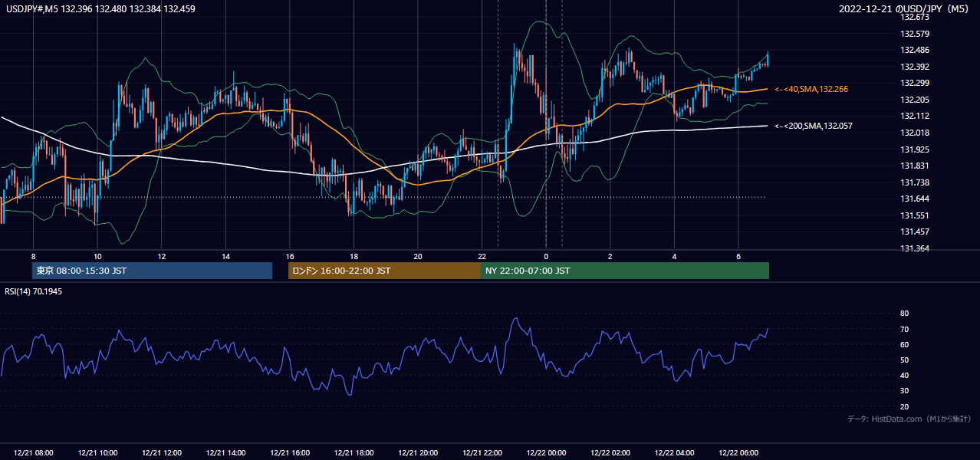980x460 pixels.
Task: Click price axis value 131.457
Action: [x=914, y=232]
